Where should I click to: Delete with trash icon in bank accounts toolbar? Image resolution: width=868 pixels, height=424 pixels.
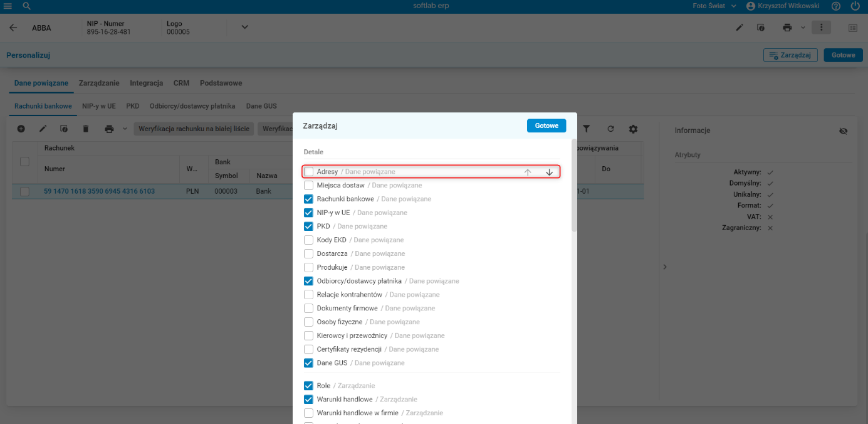pos(86,129)
